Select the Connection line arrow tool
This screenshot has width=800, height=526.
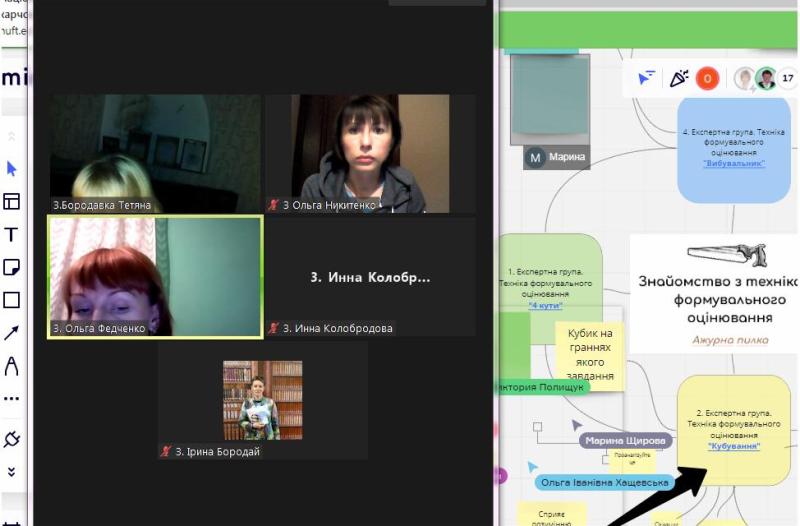coord(11,333)
